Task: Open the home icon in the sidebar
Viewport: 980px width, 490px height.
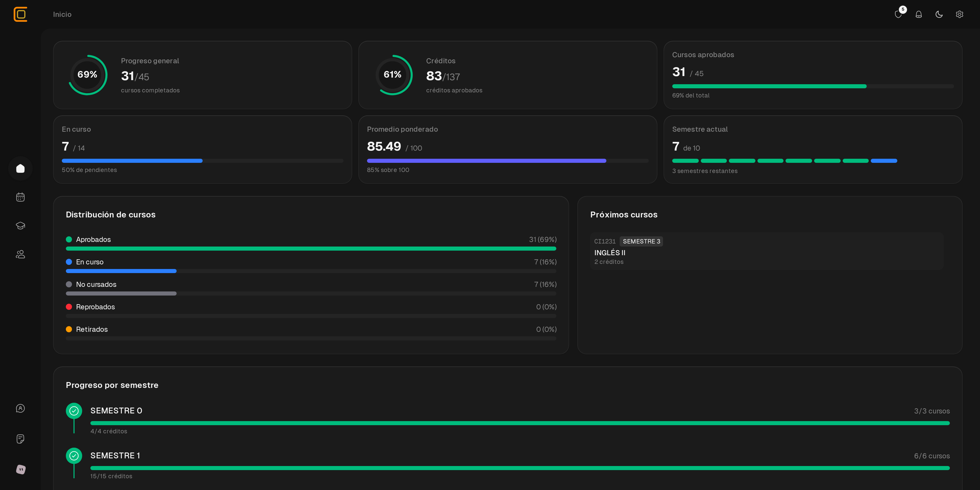Action: coord(20,168)
